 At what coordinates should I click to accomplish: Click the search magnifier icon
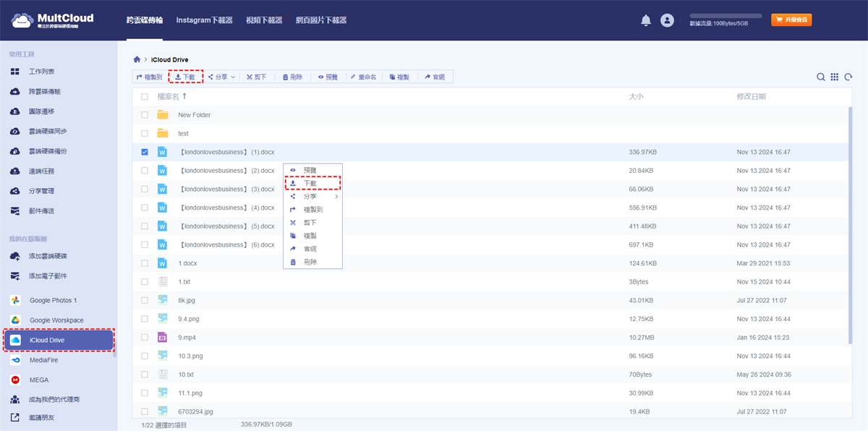coord(821,77)
